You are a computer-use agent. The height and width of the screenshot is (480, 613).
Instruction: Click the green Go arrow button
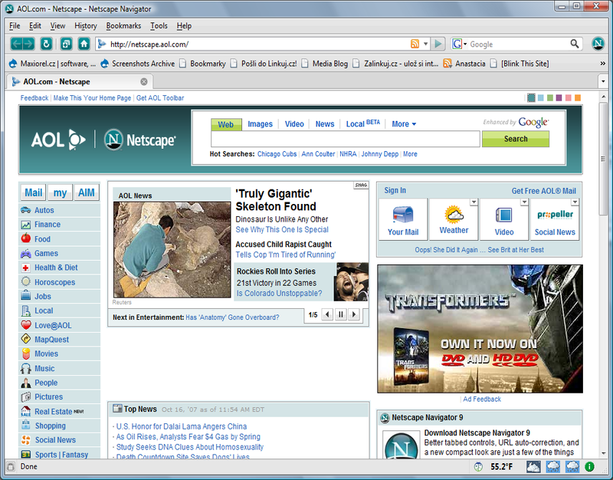438,44
